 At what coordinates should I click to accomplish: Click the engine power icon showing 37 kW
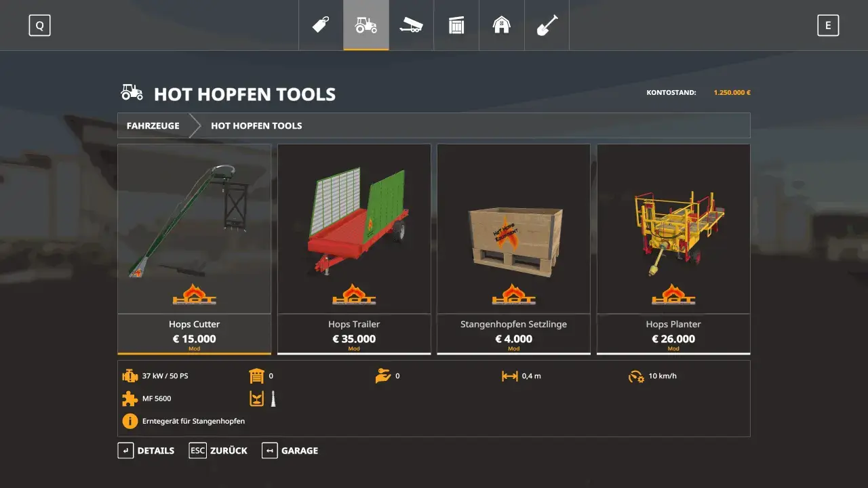coord(130,375)
